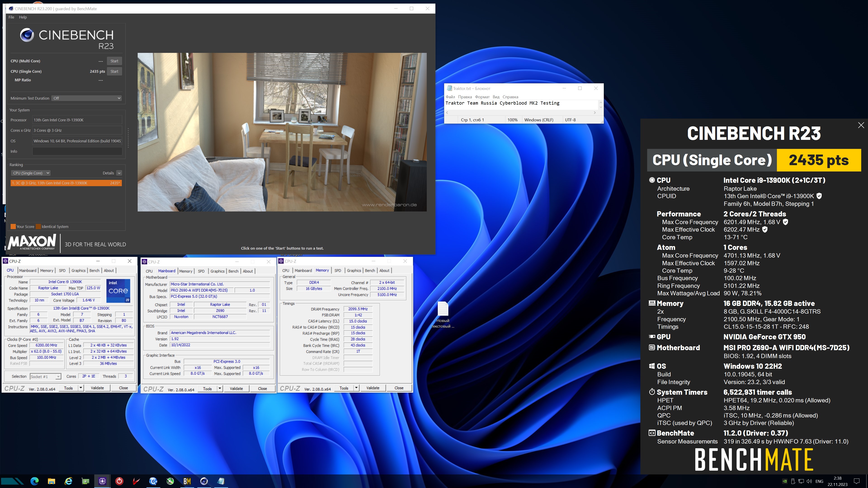The height and width of the screenshot is (488, 868).
Task: Switch to Graphics tab in CPU-Z CPU window
Action: coord(78,270)
